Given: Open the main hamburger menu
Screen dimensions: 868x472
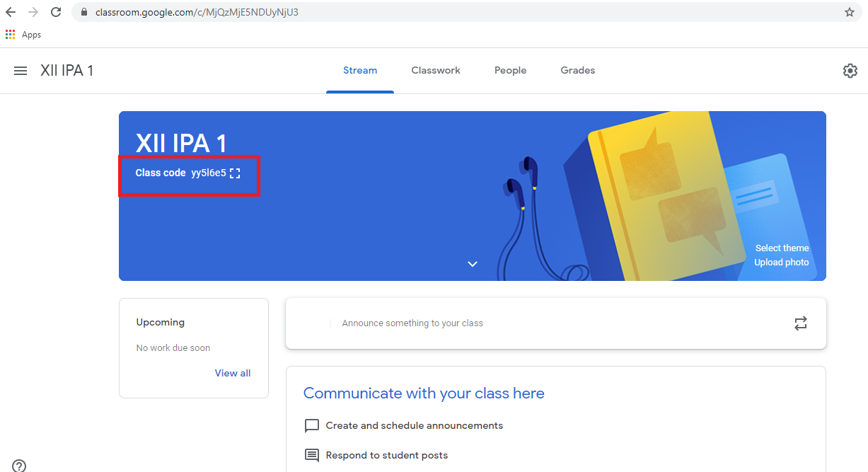Looking at the screenshot, I should click(x=21, y=71).
